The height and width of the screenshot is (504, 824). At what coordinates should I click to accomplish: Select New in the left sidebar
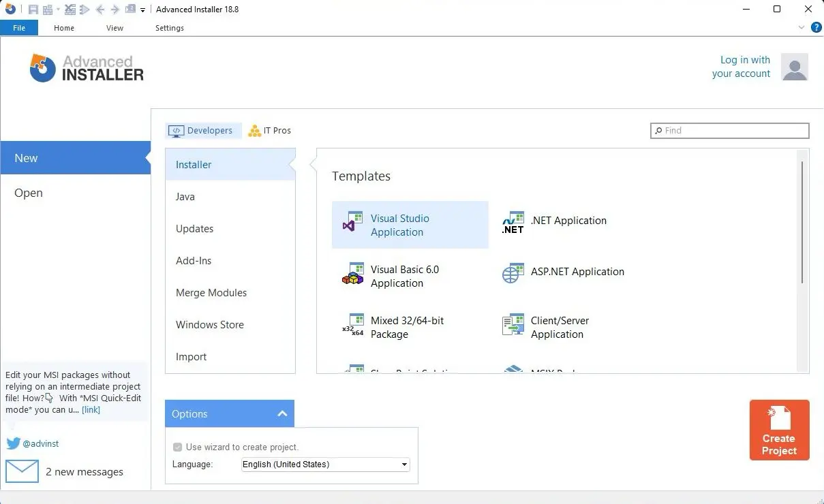coord(75,158)
